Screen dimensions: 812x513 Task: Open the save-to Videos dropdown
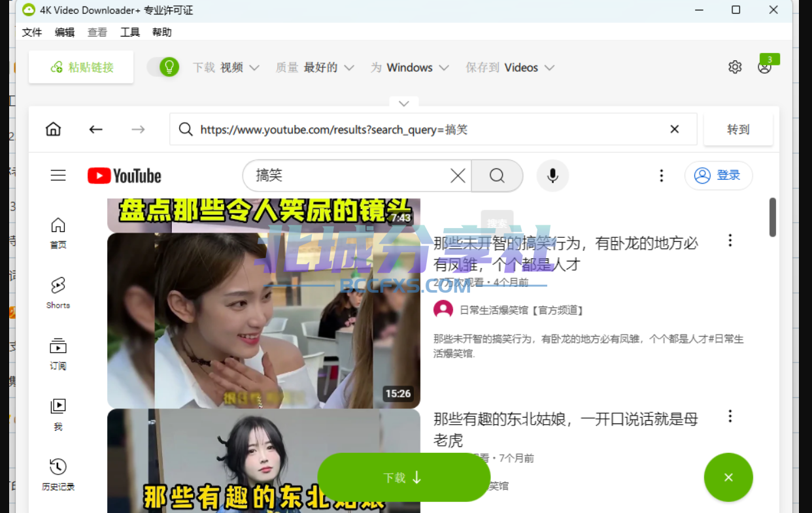click(511, 67)
